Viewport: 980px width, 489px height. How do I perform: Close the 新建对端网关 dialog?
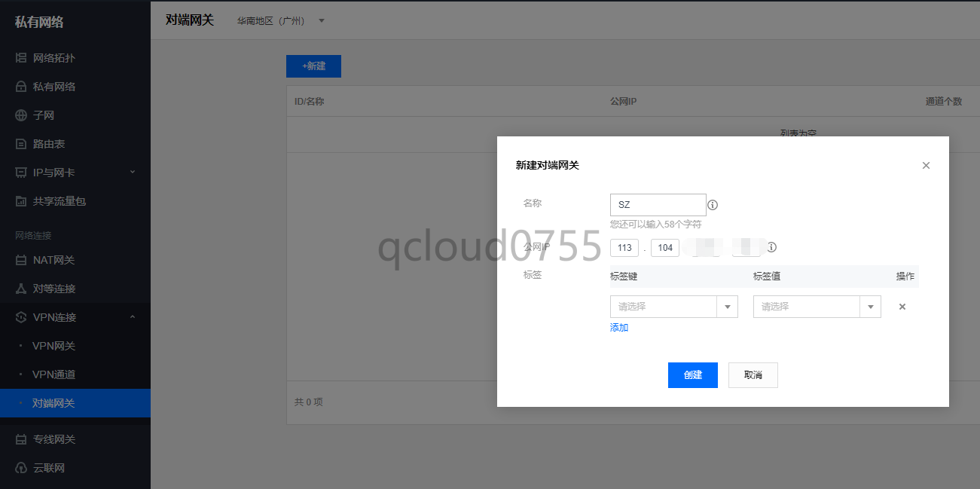(926, 165)
